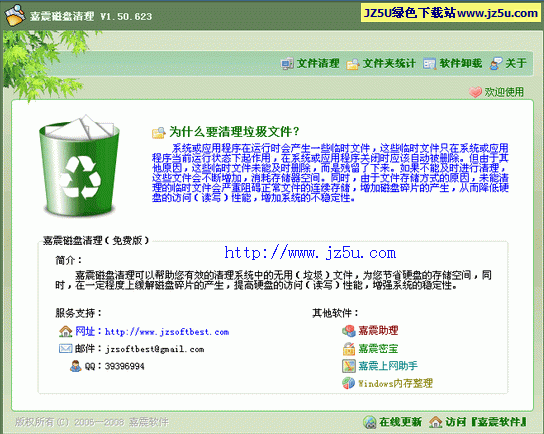
Task: Click the 嘉震磁盘清理(免费版) group title
Action: 96,240
